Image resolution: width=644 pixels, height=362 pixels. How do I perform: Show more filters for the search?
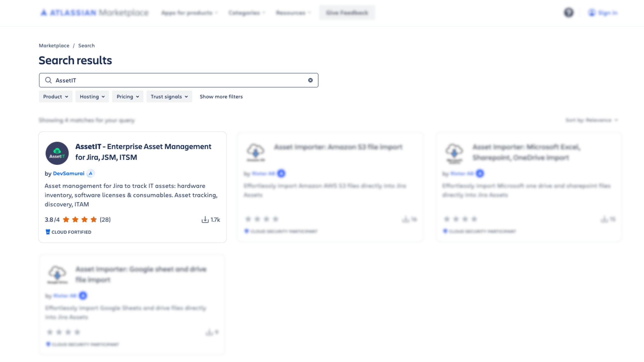[221, 97]
